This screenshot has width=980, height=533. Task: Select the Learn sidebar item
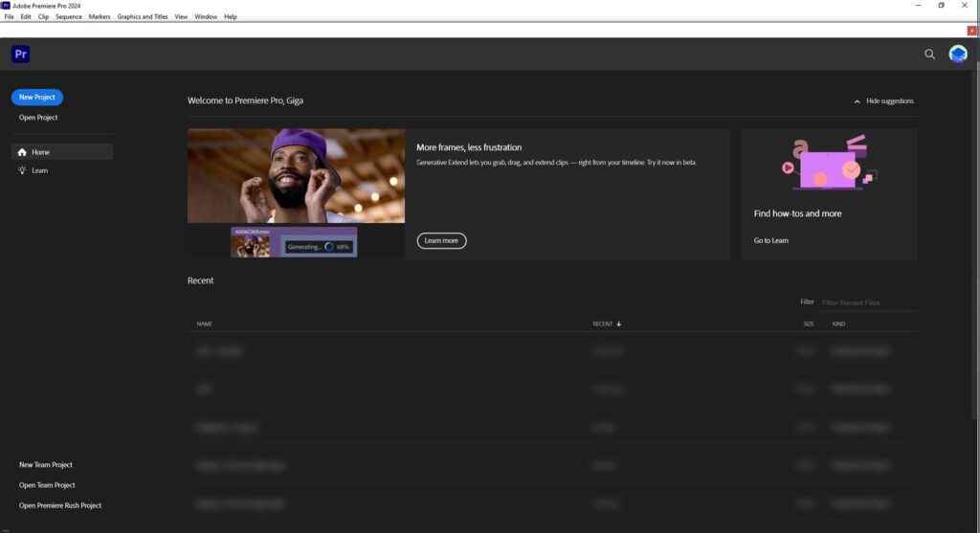(x=62, y=170)
